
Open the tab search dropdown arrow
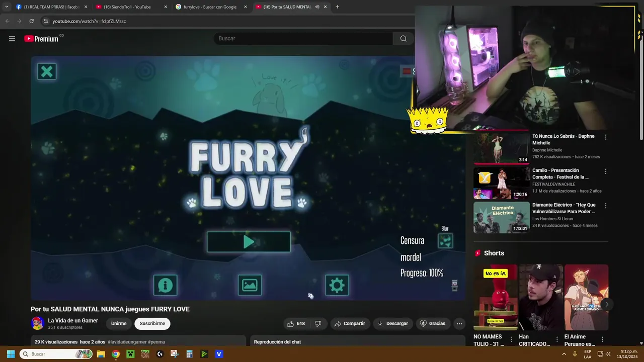(7, 7)
